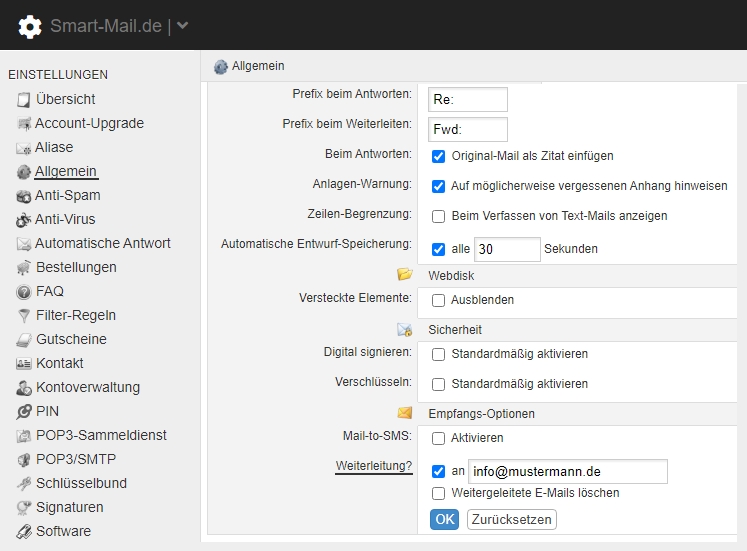The image size is (747, 551).
Task: Click the Zurücksetzen button
Action: coord(512,519)
